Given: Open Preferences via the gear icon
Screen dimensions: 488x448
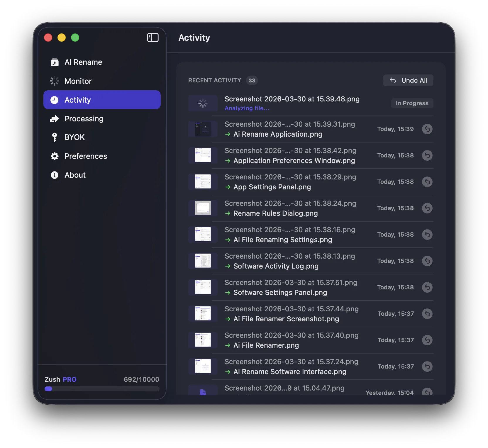Looking at the screenshot, I should point(54,156).
